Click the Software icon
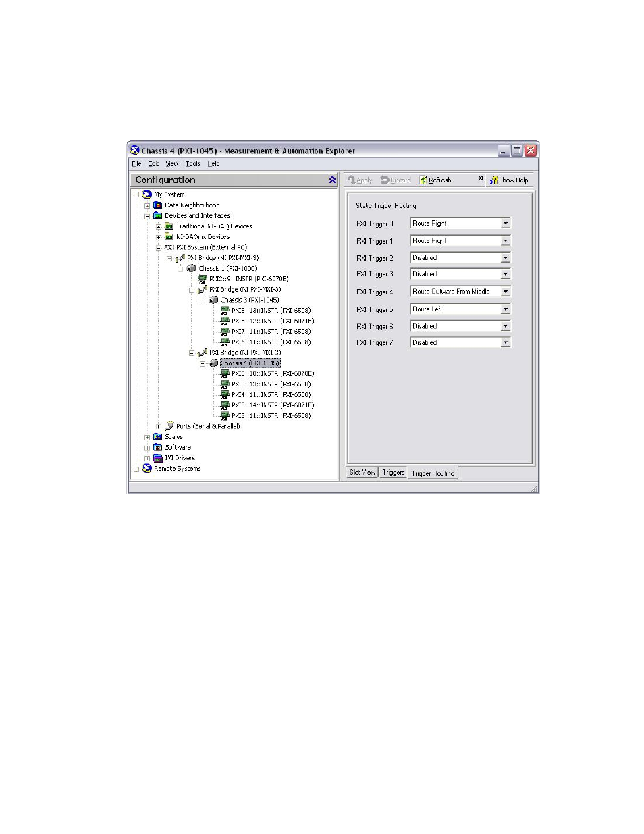The width and height of the screenshot is (644, 834). [x=158, y=447]
